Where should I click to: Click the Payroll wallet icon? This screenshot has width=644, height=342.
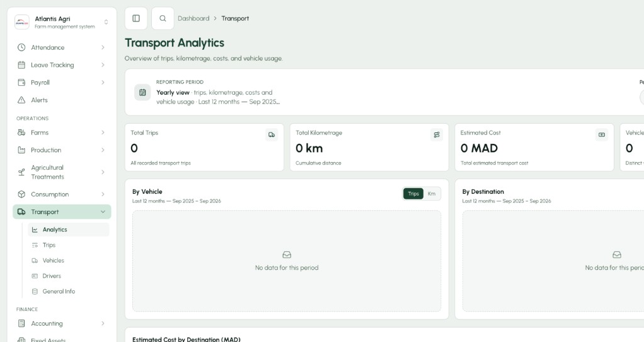coord(21,83)
